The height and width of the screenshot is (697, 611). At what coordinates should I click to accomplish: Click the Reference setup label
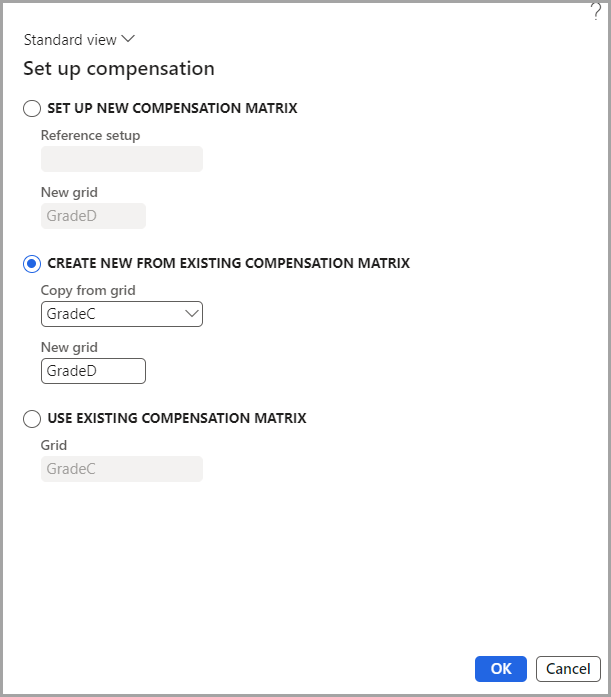click(x=90, y=135)
